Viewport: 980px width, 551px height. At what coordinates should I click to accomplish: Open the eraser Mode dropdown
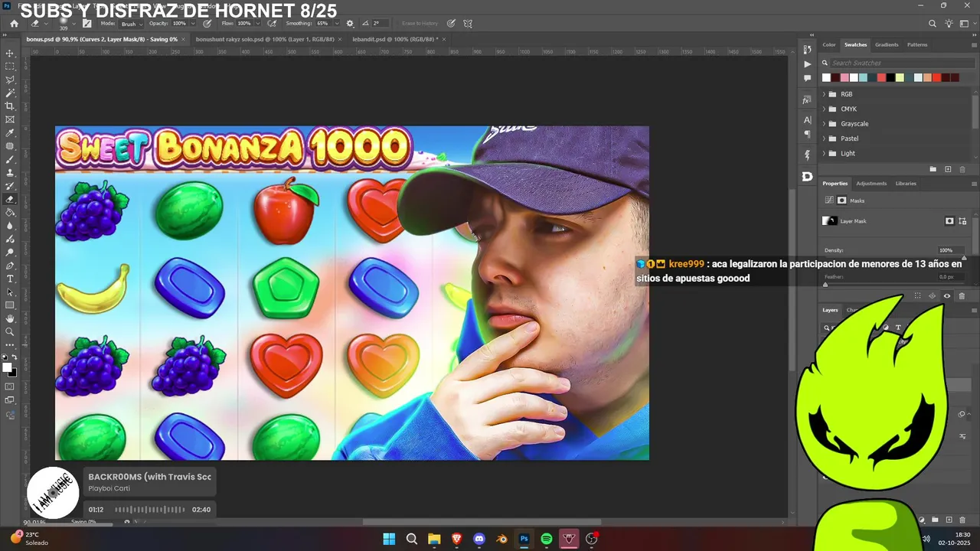[x=130, y=24]
